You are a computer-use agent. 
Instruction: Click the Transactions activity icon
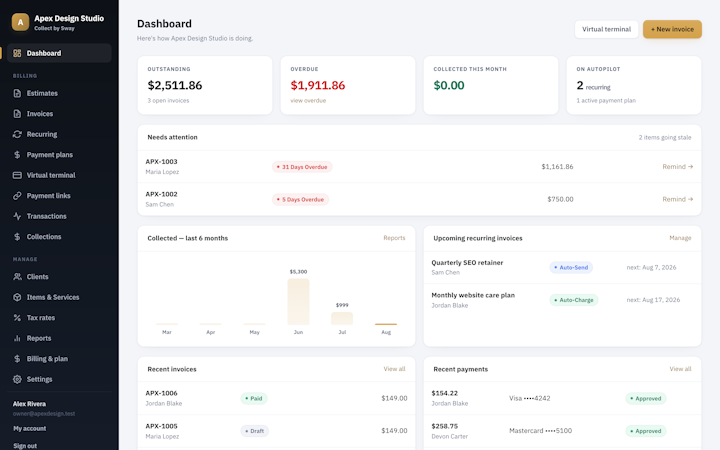click(17, 216)
